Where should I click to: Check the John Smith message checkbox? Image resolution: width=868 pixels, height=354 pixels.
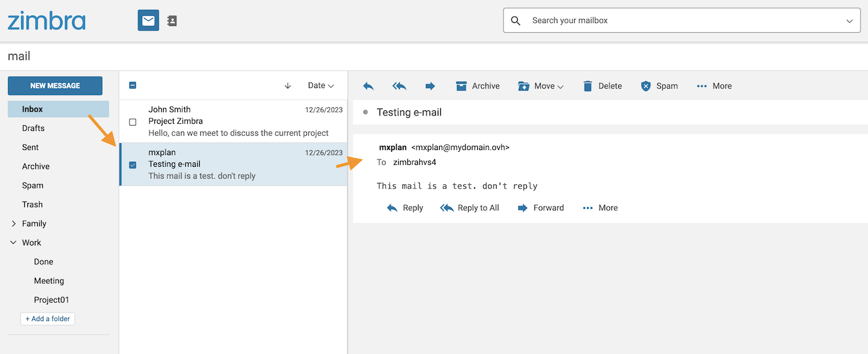pos(133,122)
